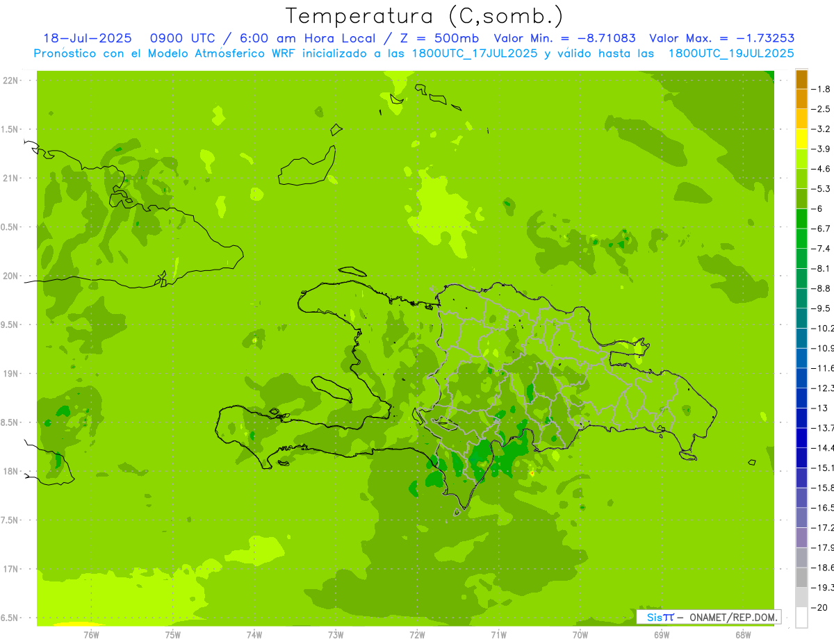The height and width of the screenshot is (644, 834).
Task: Click the '69W' longitude label
Action: [662, 634]
